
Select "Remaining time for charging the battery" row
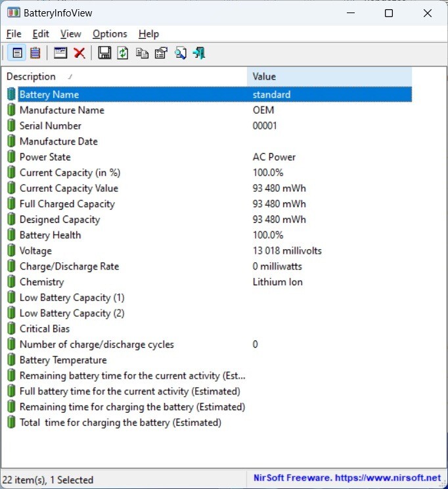click(210, 407)
